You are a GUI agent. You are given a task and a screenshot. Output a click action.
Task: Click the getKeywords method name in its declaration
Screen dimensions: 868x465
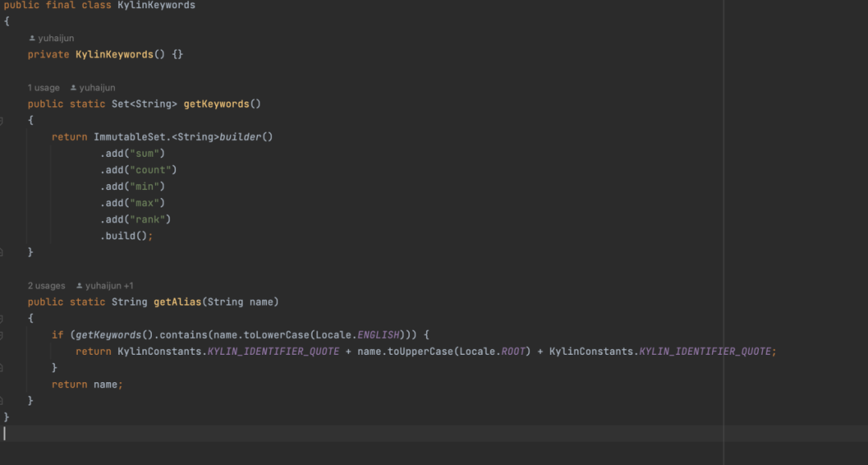pos(216,104)
